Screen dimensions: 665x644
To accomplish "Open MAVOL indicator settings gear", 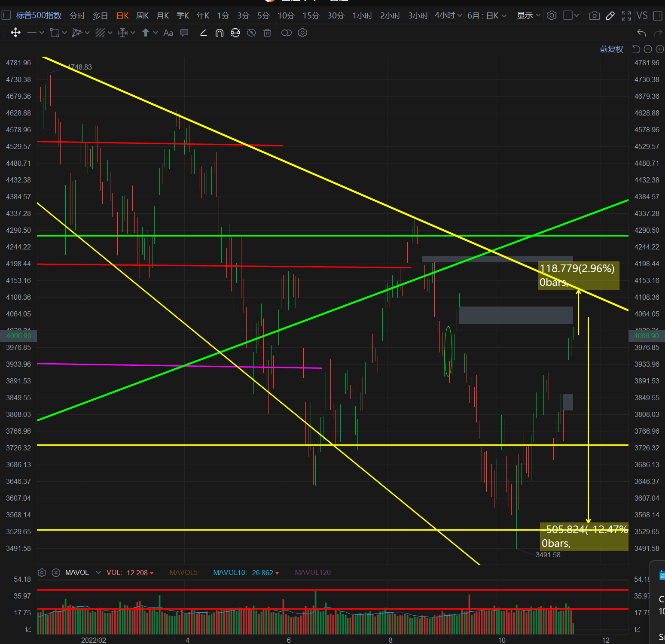I will click(42, 573).
